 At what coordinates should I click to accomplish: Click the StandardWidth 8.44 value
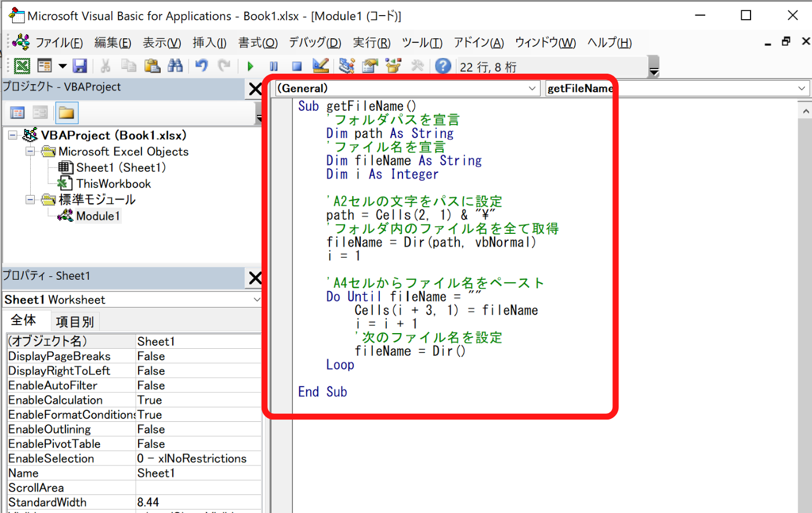[198, 502]
